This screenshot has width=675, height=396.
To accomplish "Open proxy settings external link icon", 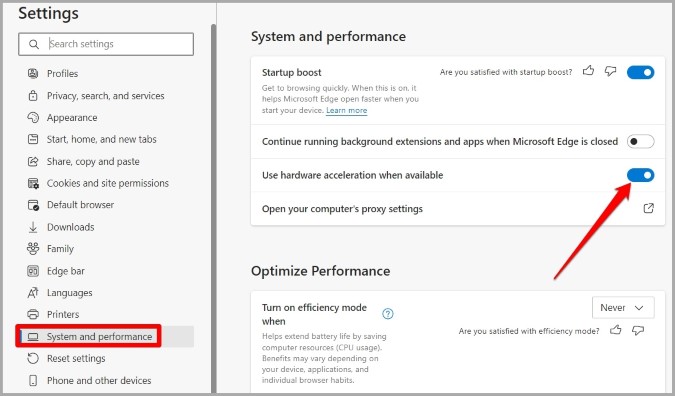I will coord(648,208).
